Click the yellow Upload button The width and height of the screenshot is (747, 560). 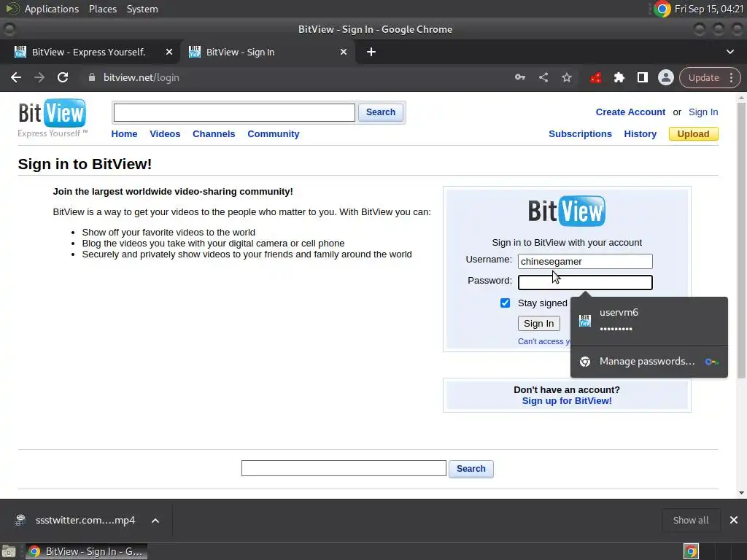pos(693,134)
